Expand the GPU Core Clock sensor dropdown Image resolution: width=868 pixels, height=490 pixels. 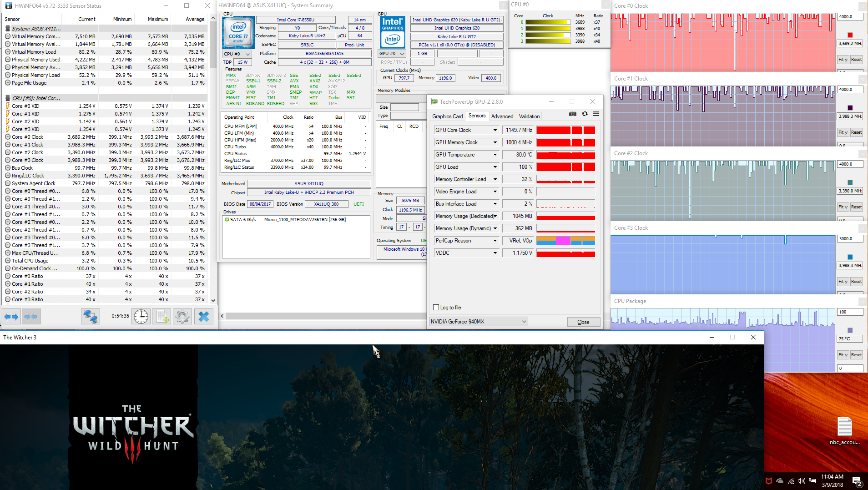tap(495, 130)
